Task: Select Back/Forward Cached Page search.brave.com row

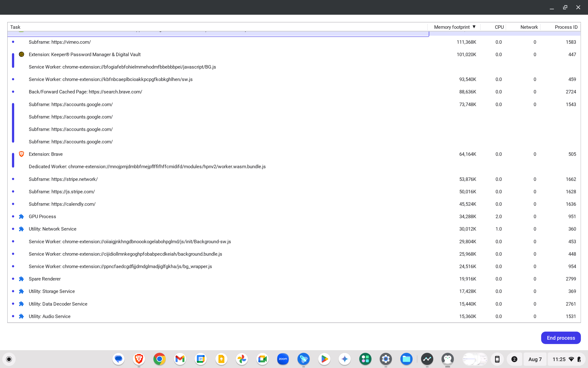Action: 294,92
